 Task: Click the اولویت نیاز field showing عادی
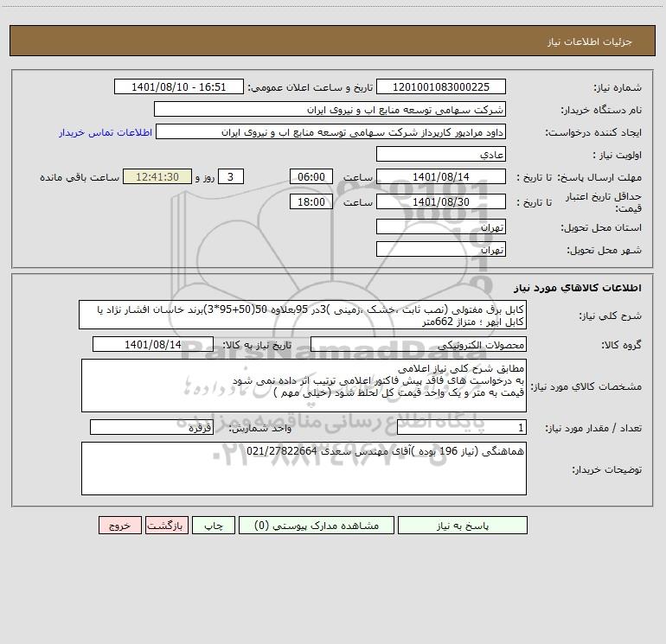click(441, 155)
